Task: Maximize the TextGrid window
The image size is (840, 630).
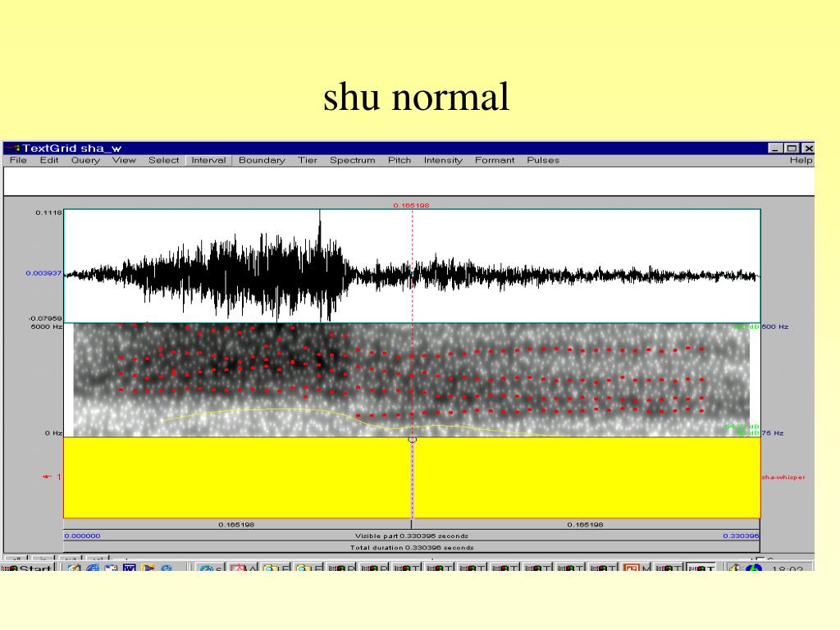Action: click(x=792, y=148)
